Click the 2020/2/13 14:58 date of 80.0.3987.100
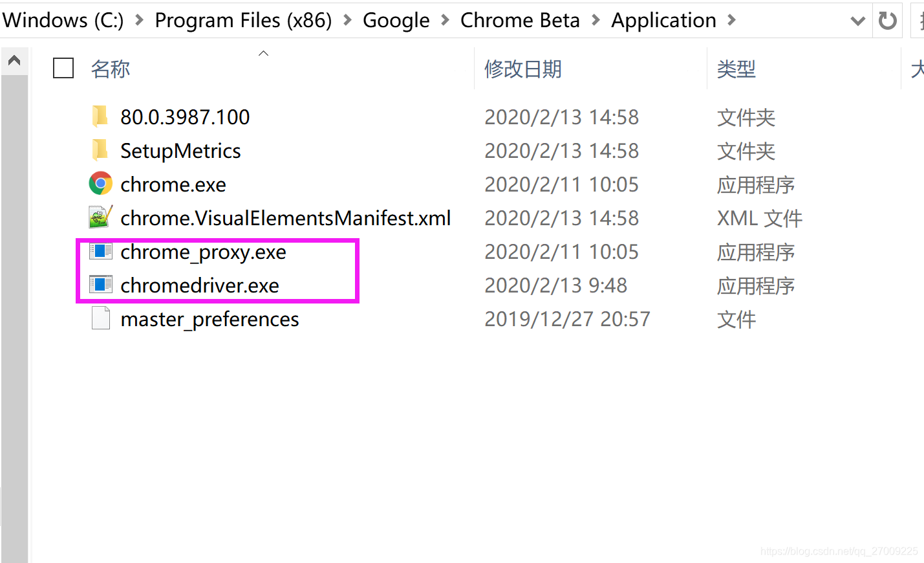 point(561,117)
